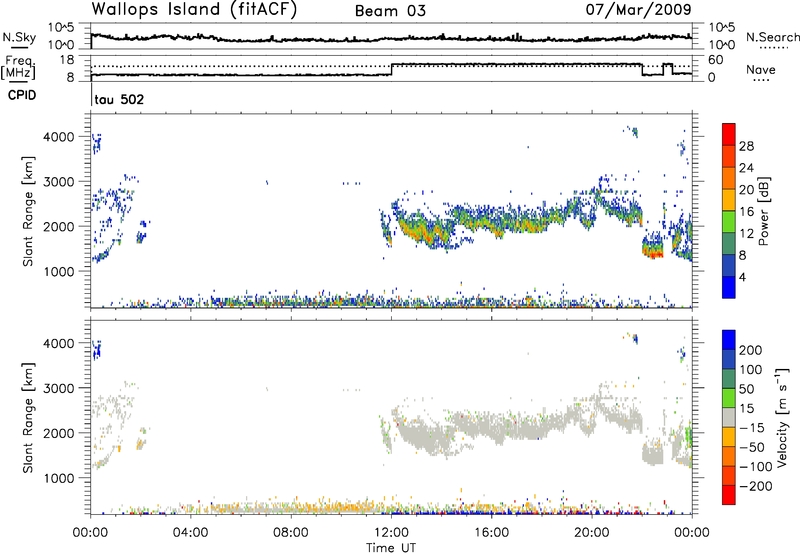The width and height of the screenshot is (800, 554).
Task: Click the 'N.Search' legend label
Action: pyautogui.click(x=772, y=37)
